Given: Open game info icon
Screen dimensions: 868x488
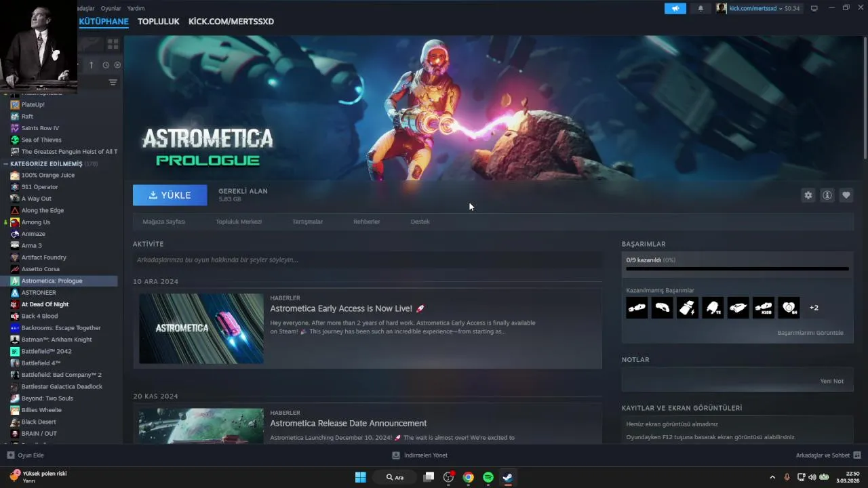Looking at the screenshot, I should [827, 195].
